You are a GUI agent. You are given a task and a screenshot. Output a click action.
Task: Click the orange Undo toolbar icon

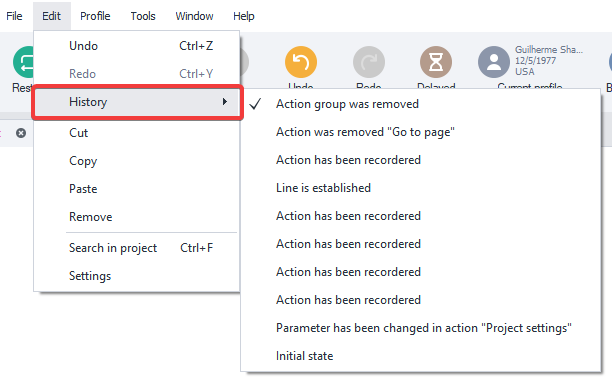(301, 62)
